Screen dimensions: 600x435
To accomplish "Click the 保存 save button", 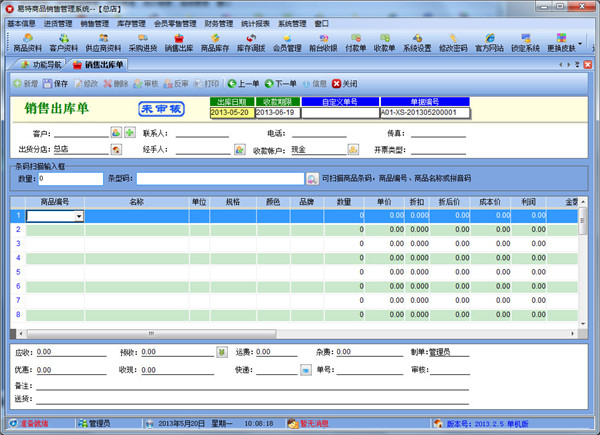I will pyautogui.click(x=55, y=83).
